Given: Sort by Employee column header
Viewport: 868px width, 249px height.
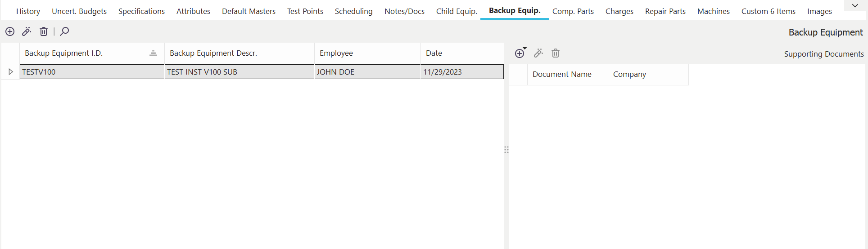Looking at the screenshot, I should (336, 53).
